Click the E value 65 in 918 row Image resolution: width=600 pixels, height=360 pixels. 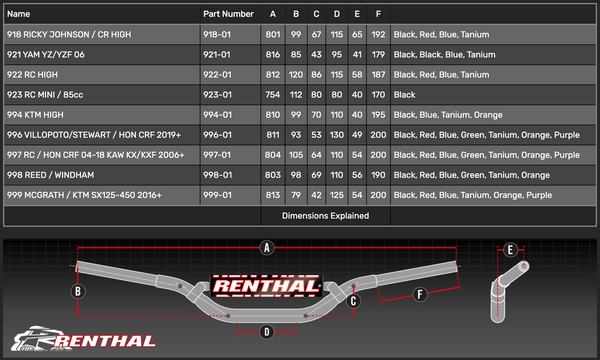point(357,34)
